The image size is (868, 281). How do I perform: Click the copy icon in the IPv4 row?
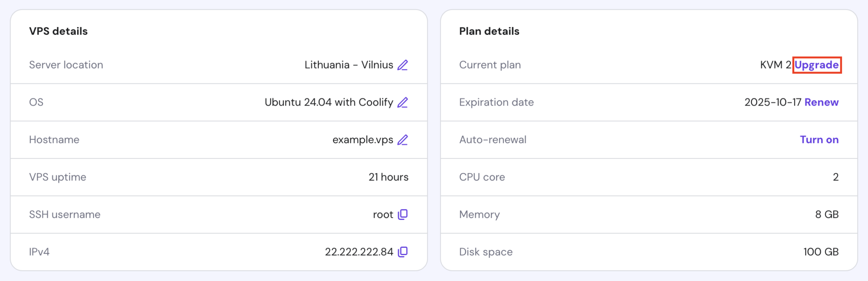[x=403, y=251]
